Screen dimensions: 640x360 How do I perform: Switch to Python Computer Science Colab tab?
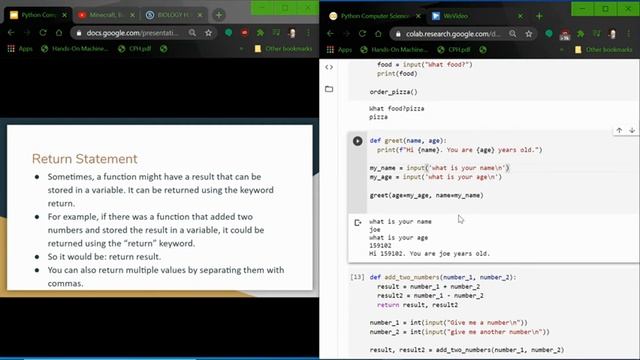tap(375, 16)
